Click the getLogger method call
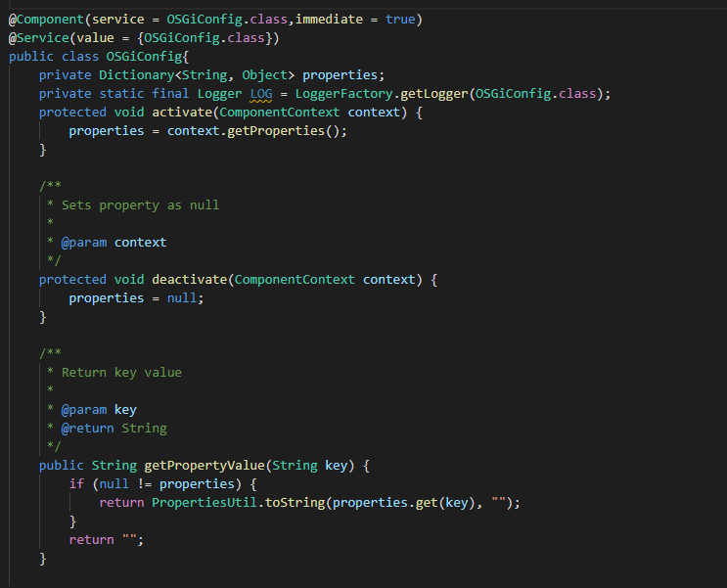 [x=434, y=94]
